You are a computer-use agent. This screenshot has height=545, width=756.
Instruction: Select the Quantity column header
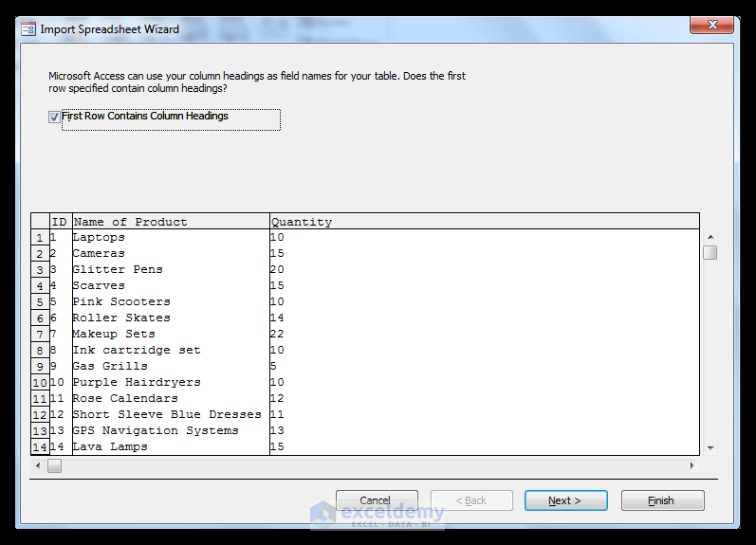pos(485,222)
